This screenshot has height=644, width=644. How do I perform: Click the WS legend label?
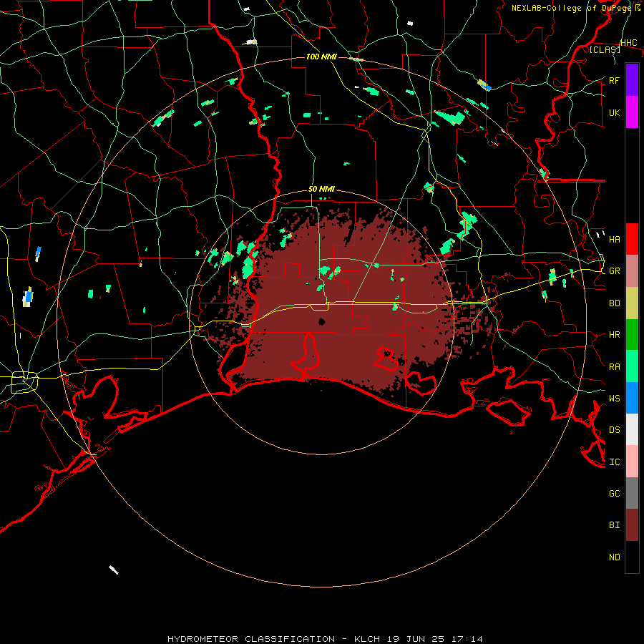point(614,399)
